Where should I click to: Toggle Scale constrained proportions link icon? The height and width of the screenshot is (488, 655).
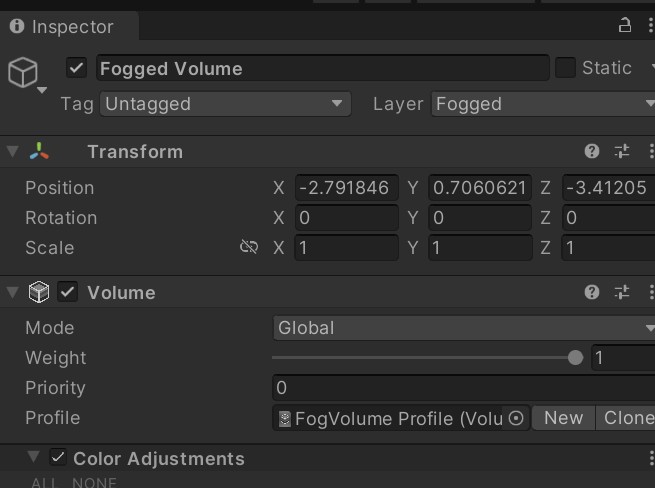pyautogui.click(x=249, y=248)
